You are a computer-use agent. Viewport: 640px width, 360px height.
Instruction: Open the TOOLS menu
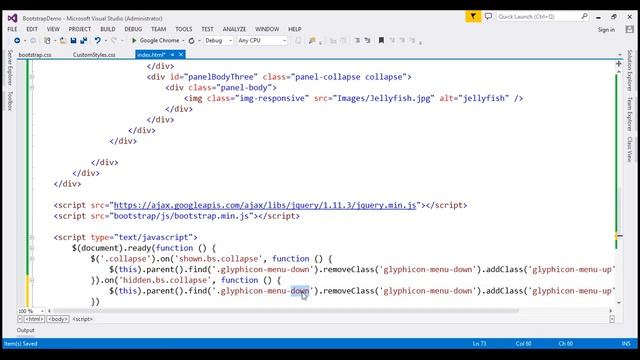184,29
